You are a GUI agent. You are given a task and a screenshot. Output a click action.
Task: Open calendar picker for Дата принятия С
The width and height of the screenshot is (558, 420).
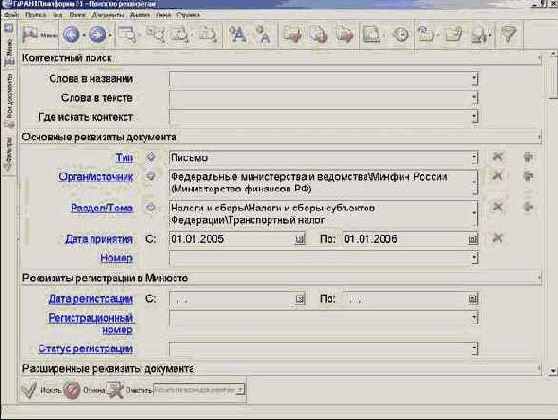(300, 239)
